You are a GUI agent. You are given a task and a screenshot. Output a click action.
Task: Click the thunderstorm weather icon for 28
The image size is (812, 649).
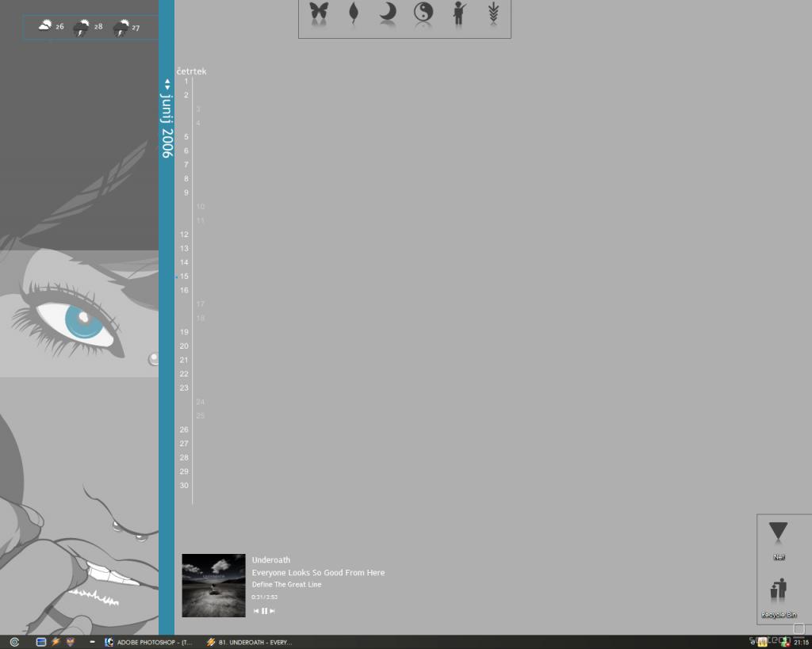(x=82, y=28)
